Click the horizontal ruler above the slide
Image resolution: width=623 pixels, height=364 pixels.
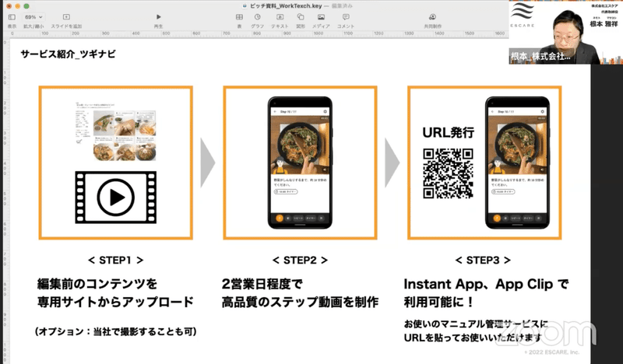tap(256, 33)
